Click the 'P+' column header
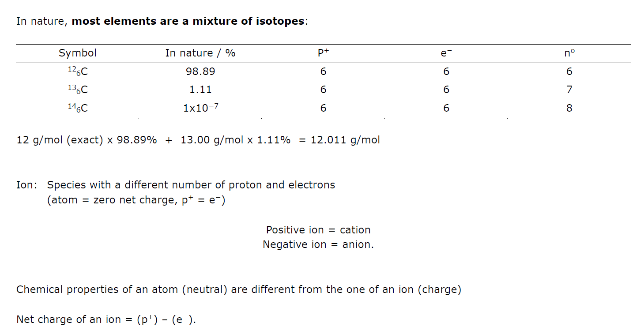The width and height of the screenshot is (644, 334). click(323, 53)
